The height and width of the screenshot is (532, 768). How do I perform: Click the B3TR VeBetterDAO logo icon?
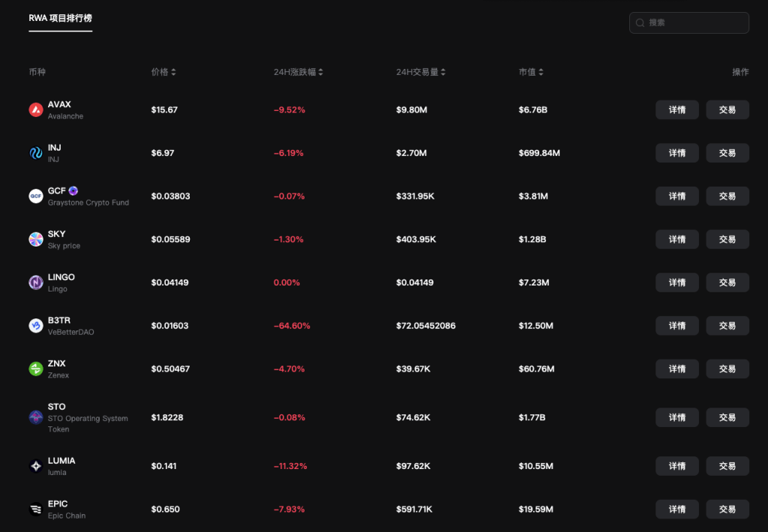pos(36,326)
